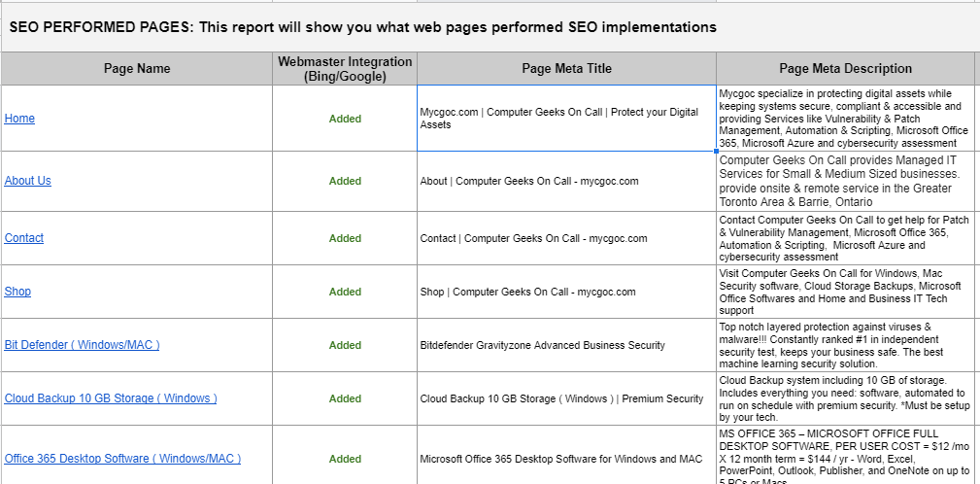Image resolution: width=980 pixels, height=484 pixels.
Task: Open the Shop page link
Action: pyautogui.click(x=17, y=292)
